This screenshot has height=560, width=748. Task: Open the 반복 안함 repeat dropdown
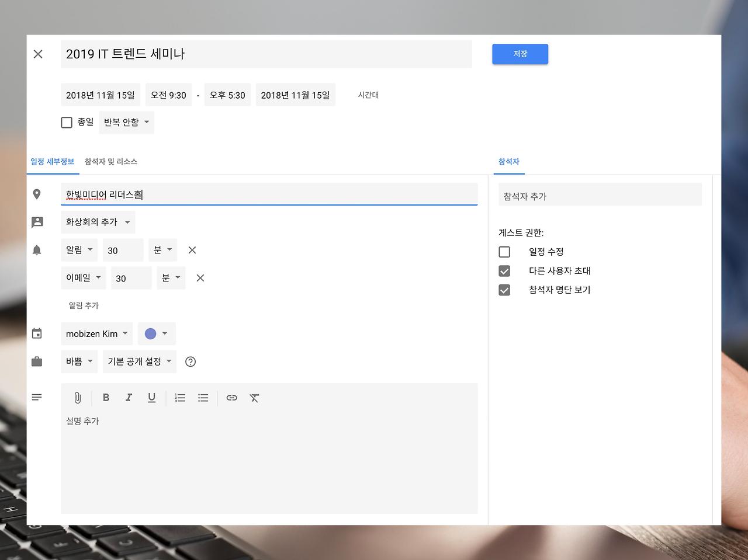(126, 122)
